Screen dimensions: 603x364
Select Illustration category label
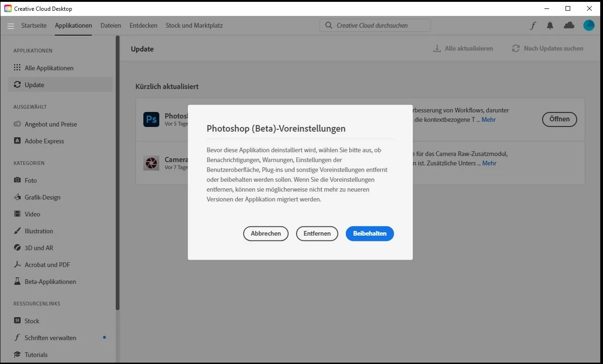(x=39, y=231)
